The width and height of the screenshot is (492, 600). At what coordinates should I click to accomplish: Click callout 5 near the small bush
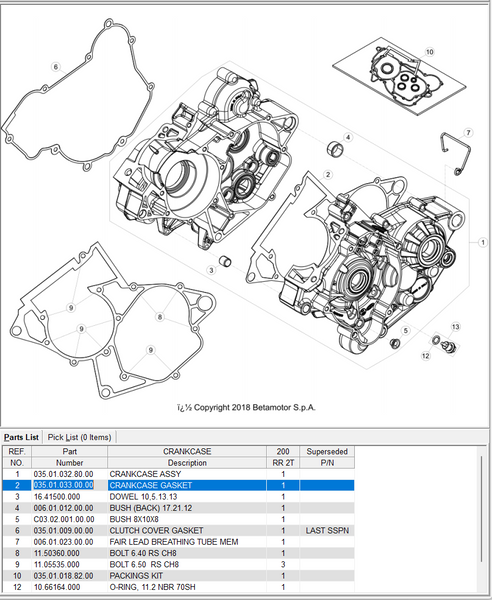tap(406, 331)
